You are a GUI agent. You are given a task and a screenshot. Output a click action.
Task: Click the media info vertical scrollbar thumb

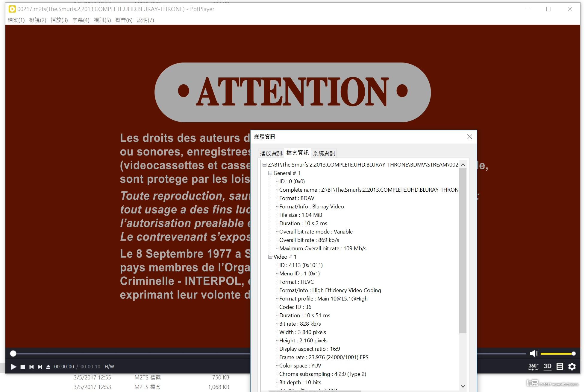click(463, 251)
